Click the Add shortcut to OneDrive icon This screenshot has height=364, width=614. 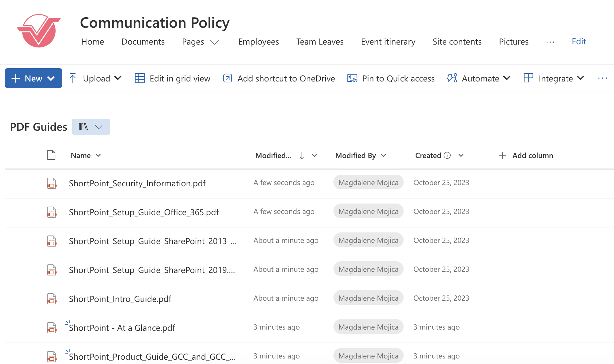(227, 78)
